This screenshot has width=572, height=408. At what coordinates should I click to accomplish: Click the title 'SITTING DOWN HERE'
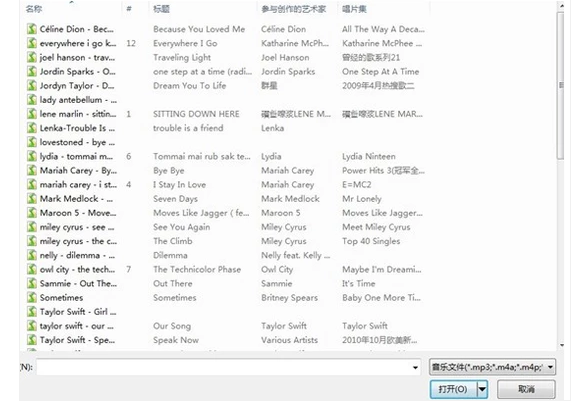(x=196, y=114)
